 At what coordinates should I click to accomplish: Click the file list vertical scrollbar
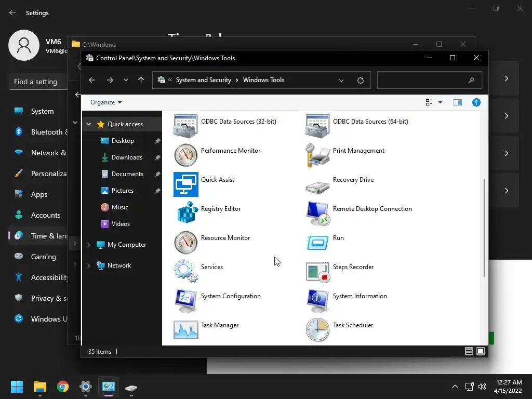[x=484, y=228]
